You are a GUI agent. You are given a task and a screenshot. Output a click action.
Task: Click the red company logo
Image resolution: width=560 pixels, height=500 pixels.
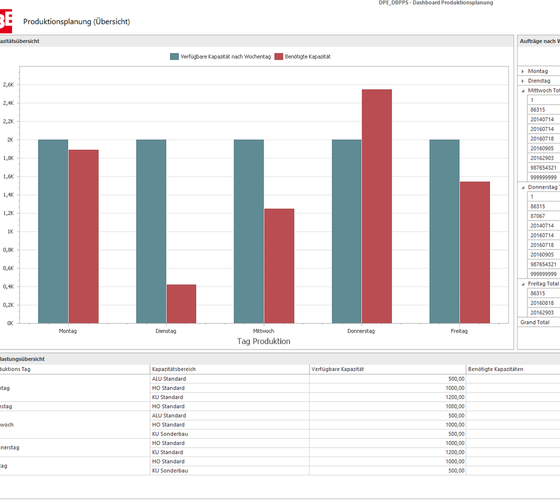point(6,21)
